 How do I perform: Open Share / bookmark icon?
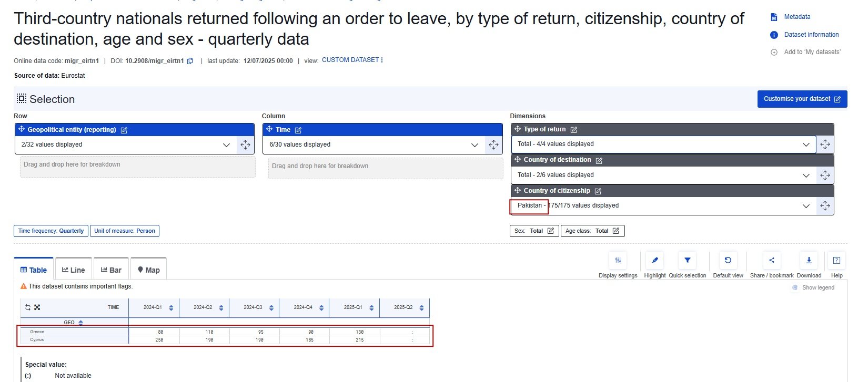coord(772,260)
